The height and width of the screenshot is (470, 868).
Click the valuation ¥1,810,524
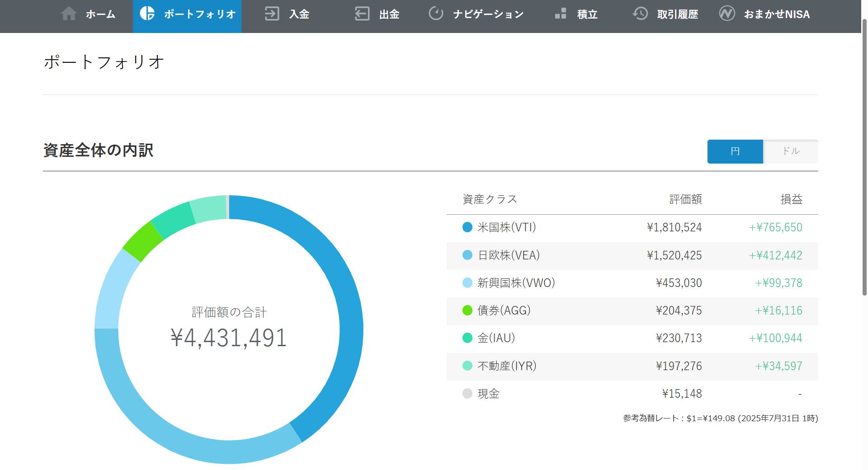click(x=675, y=227)
